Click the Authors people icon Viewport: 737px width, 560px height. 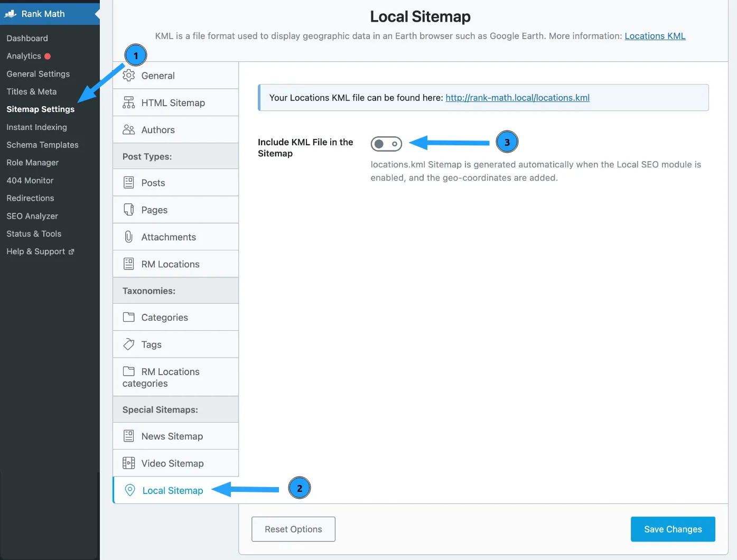tap(128, 129)
